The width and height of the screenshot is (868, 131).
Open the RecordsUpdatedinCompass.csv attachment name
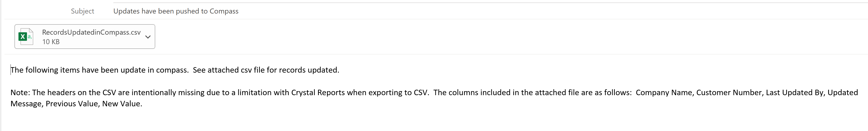(91, 32)
